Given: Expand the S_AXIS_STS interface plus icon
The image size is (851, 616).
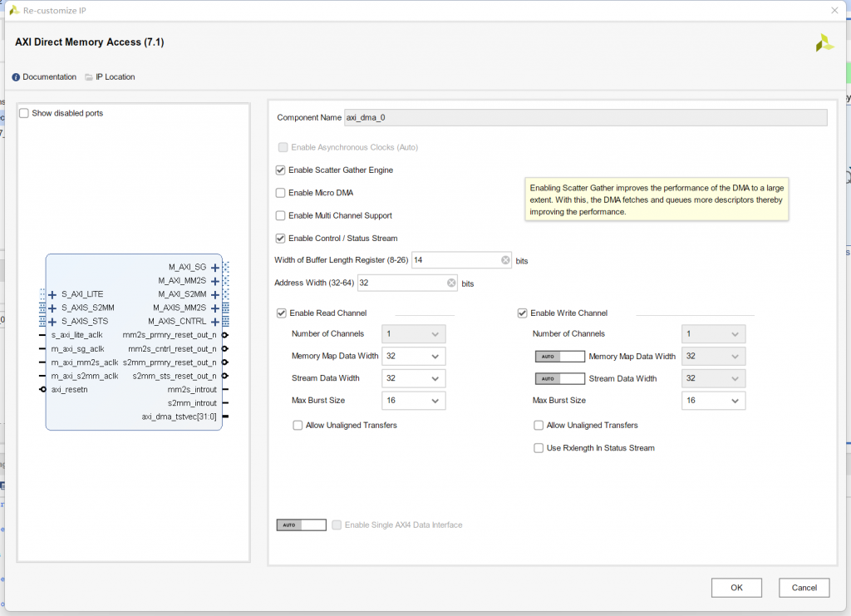Looking at the screenshot, I should (x=52, y=322).
